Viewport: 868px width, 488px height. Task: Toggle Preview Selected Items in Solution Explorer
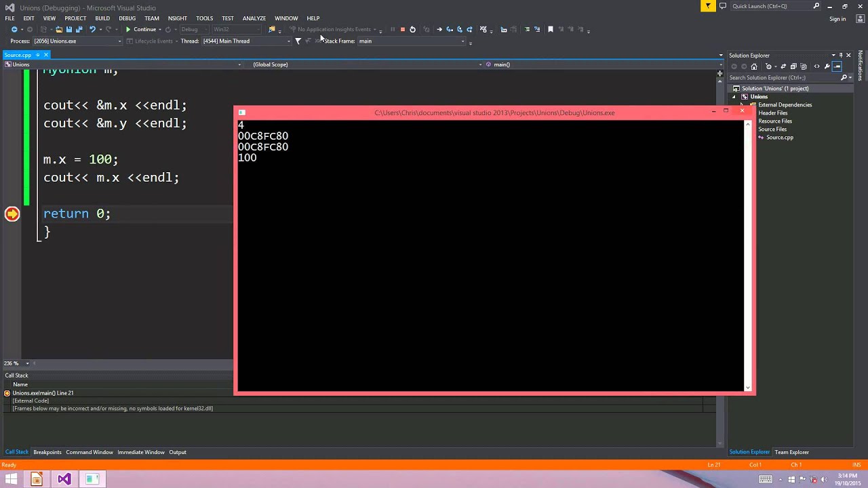point(837,66)
